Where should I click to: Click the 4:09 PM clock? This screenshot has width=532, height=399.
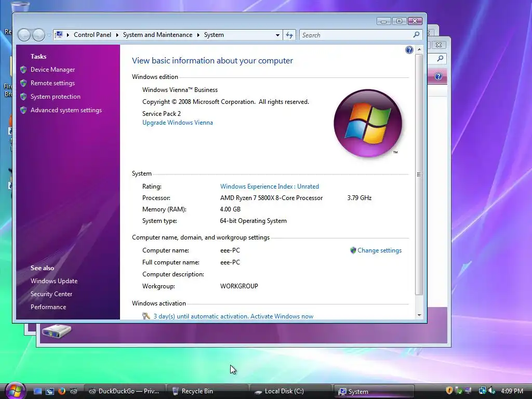(x=512, y=391)
